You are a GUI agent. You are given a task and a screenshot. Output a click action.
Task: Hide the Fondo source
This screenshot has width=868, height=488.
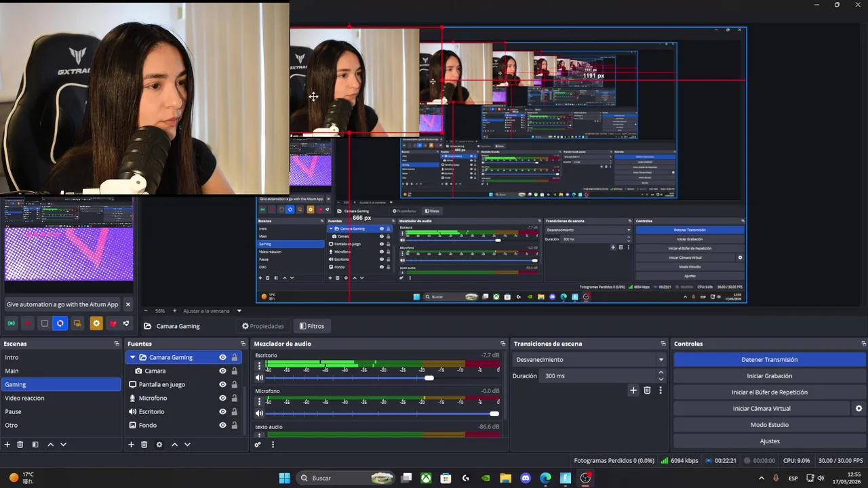(222, 425)
